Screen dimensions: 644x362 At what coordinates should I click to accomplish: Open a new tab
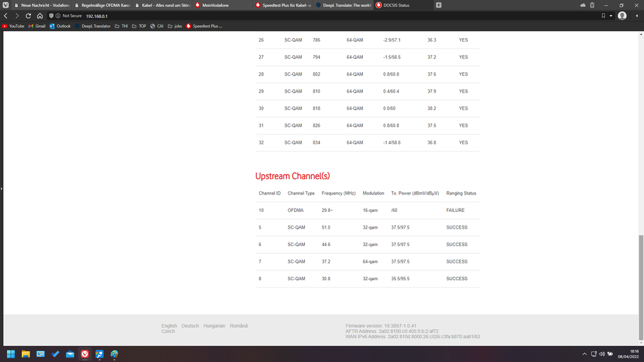pos(438,5)
